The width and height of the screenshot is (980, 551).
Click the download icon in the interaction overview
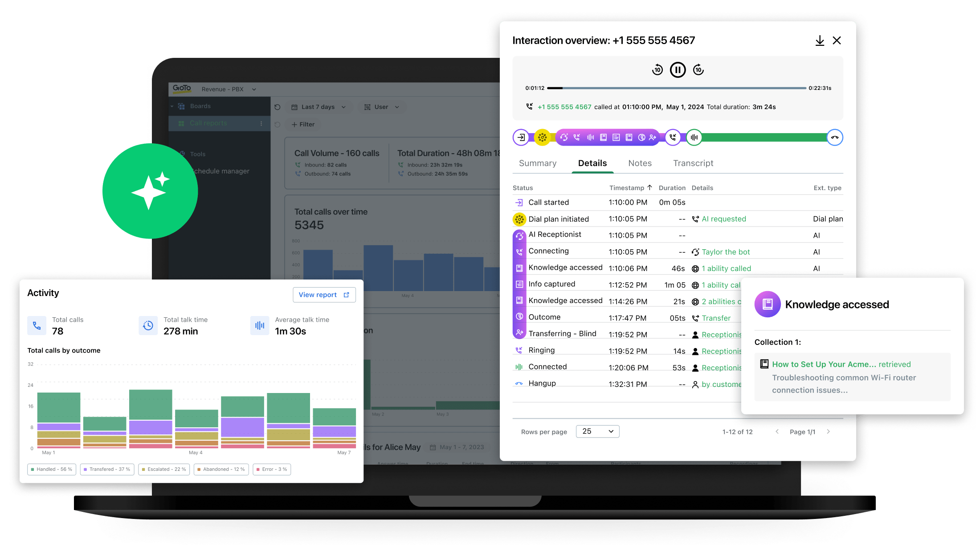click(x=820, y=40)
